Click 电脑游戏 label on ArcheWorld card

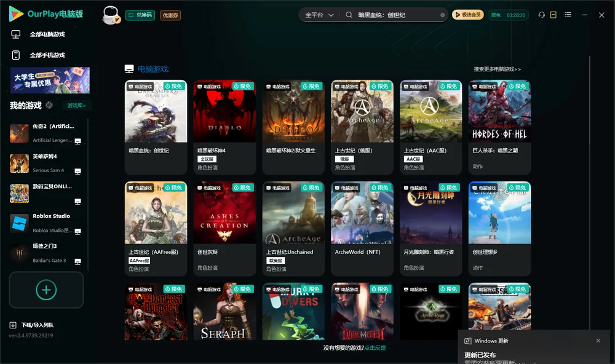coord(346,188)
